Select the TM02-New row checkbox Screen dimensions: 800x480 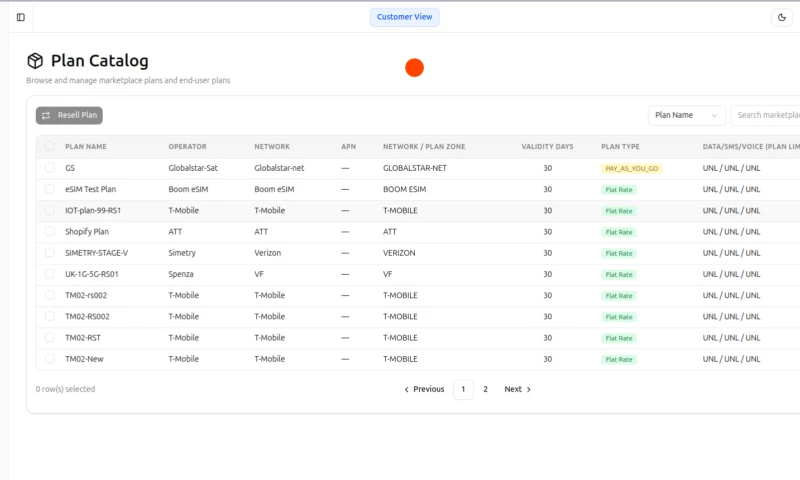pos(50,358)
